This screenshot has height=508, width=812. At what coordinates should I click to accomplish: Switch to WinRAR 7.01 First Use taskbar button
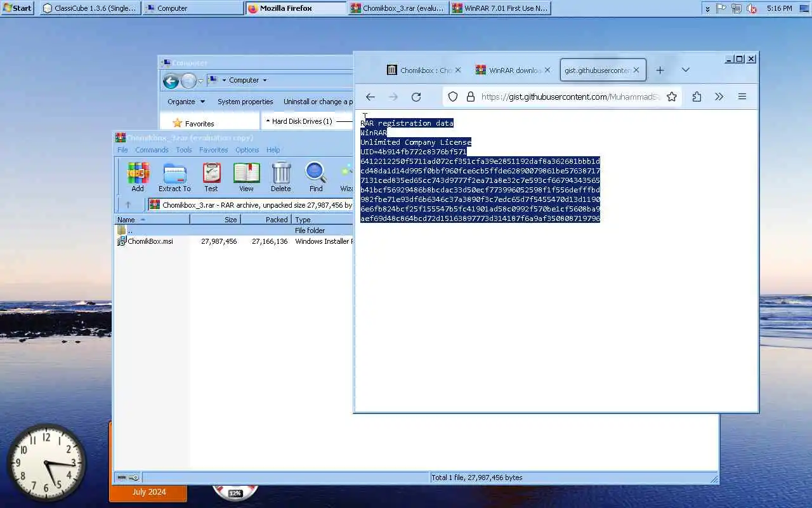pos(500,8)
